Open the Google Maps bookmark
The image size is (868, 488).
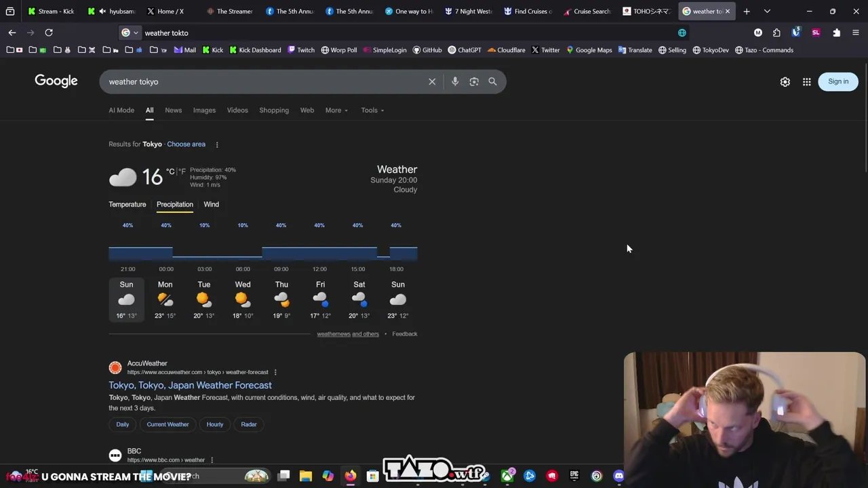coord(589,49)
